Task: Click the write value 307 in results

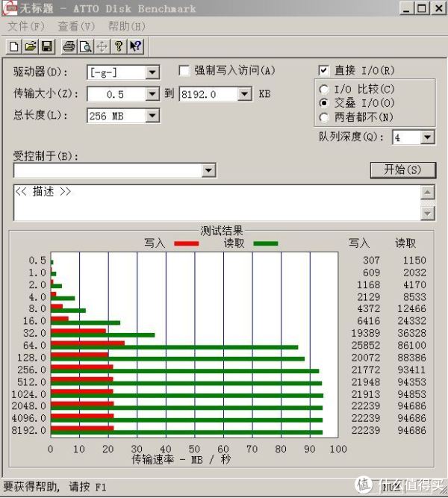Action: click(371, 261)
